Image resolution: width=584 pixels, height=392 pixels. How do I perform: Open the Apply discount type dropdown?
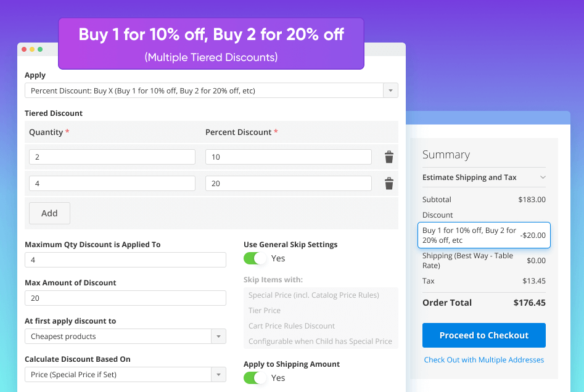(x=211, y=91)
